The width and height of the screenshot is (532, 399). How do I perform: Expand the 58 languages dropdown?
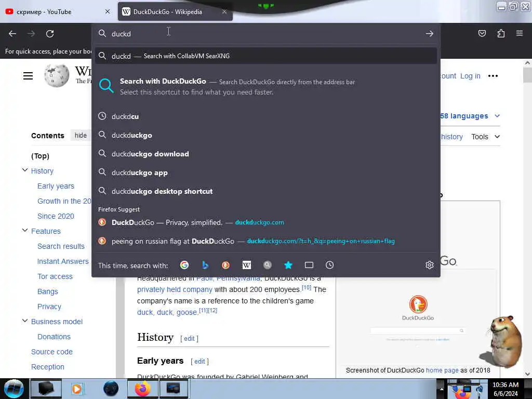click(x=470, y=116)
